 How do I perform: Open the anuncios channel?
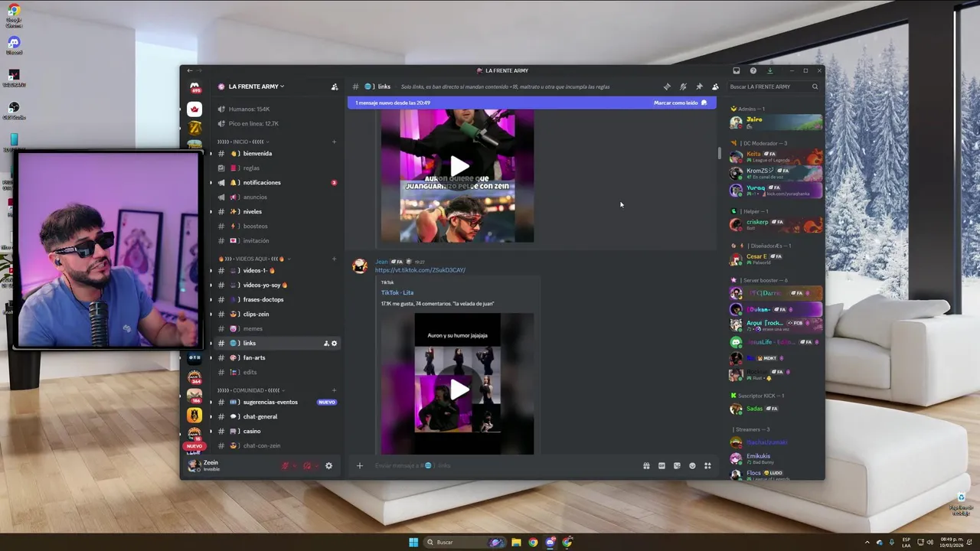(277, 197)
